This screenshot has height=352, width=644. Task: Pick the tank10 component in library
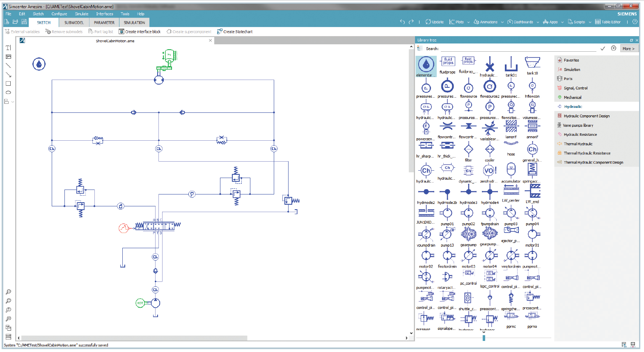point(532,66)
